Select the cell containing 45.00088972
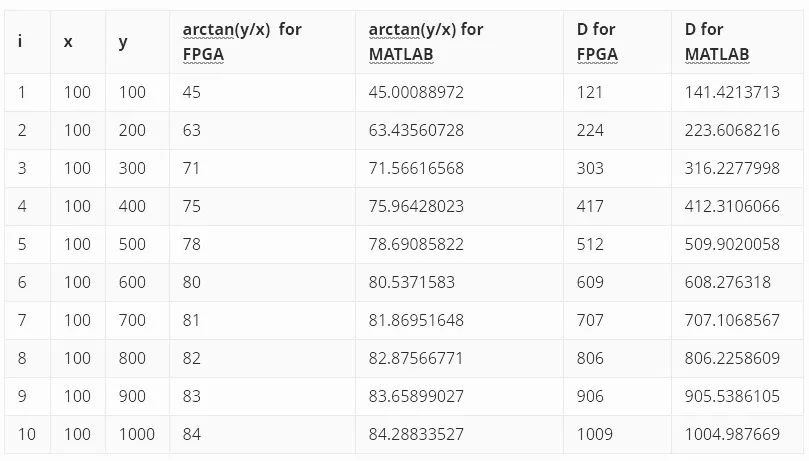Image resolution: width=809 pixels, height=461 pixels. pos(416,92)
